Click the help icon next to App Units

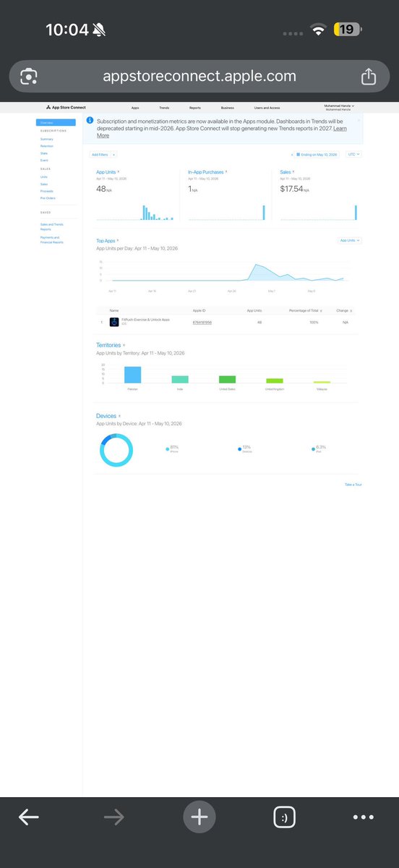coord(119,172)
